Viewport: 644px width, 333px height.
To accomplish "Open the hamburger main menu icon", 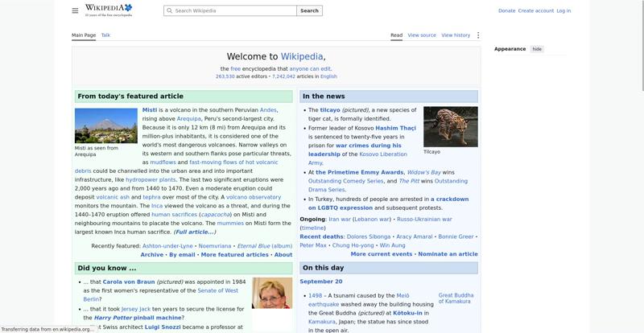I will pos(75,10).
